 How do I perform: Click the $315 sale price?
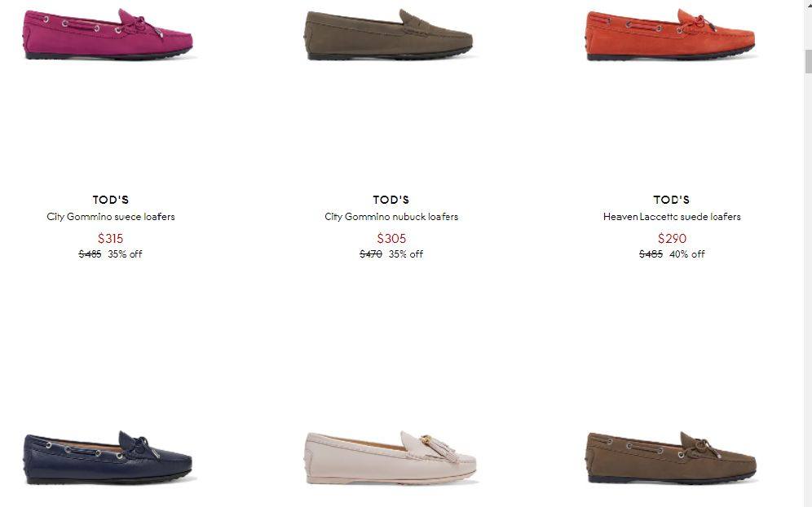coord(110,239)
